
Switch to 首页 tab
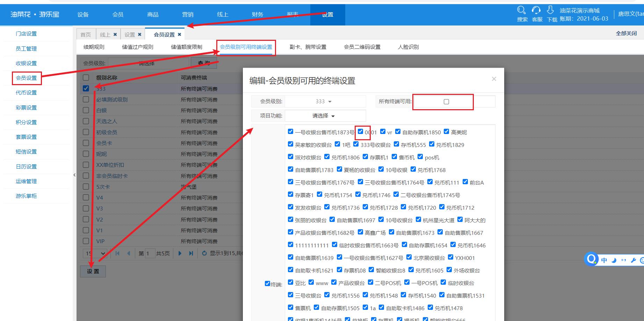86,35
